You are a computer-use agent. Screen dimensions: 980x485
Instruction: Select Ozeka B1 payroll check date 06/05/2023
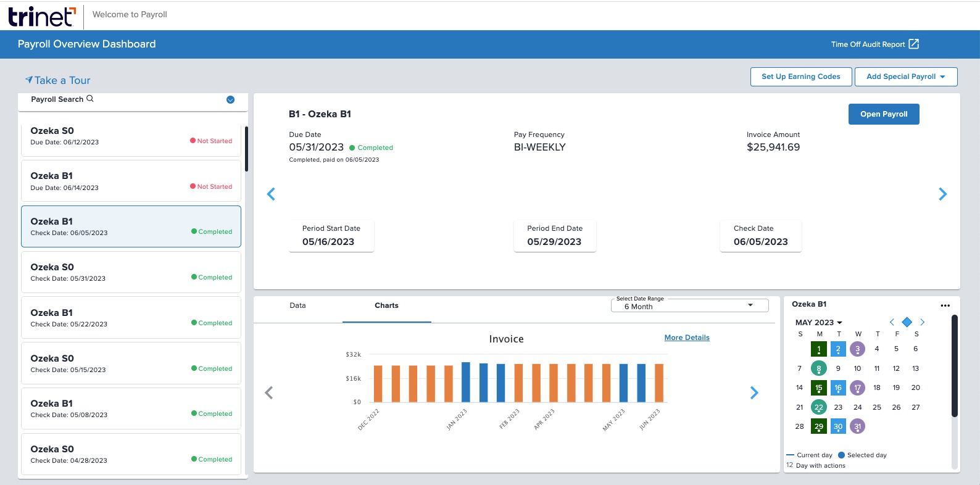tap(131, 226)
